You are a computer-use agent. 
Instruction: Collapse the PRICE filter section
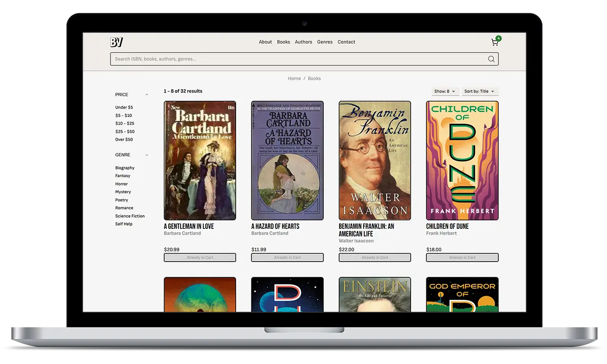pos(147,95)
